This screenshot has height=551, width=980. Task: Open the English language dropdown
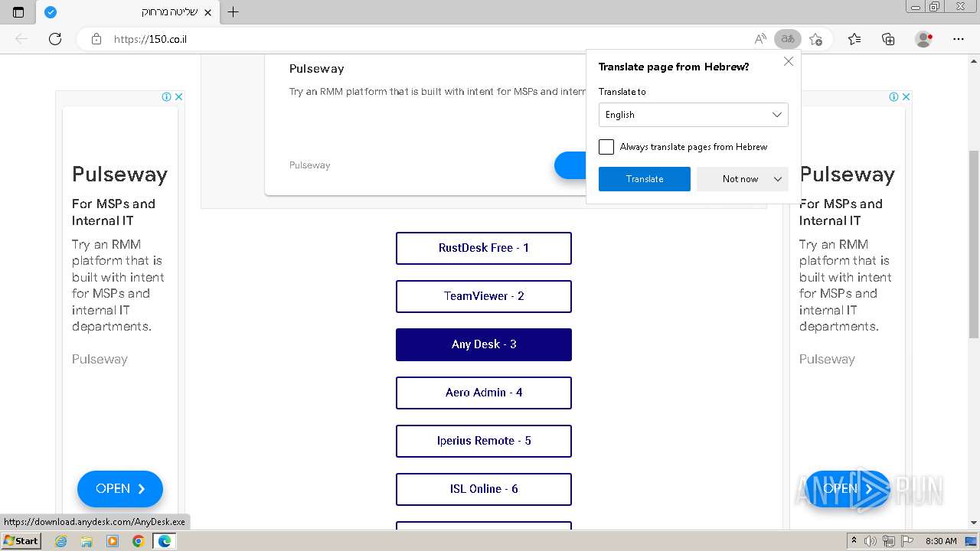click(x=694, y=115)
